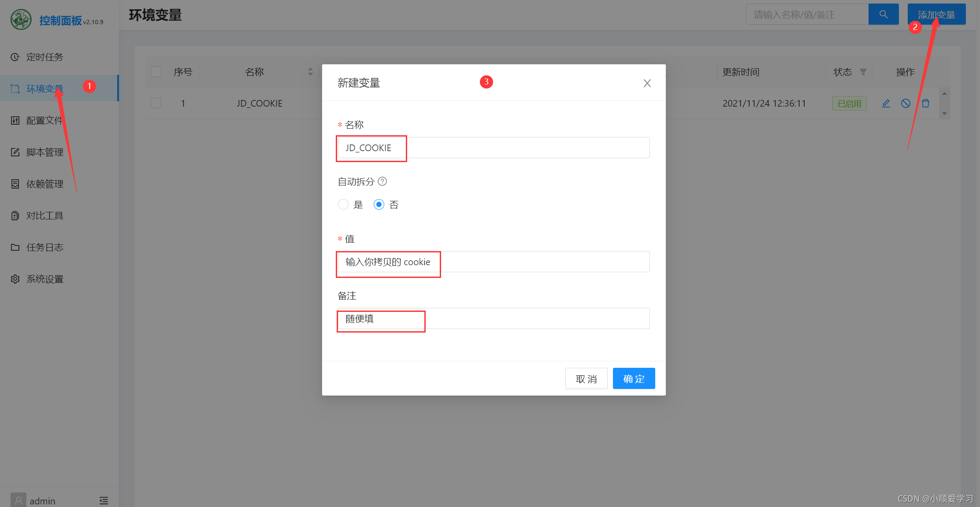The width and height of the screenshot is (980, 507).
Task: Click the 系统设置 gear icon
Action: 15,279
